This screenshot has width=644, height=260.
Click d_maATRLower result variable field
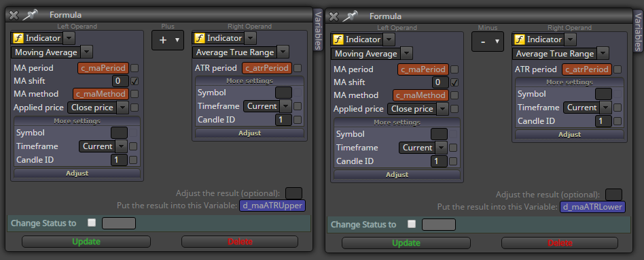[592, 207]
